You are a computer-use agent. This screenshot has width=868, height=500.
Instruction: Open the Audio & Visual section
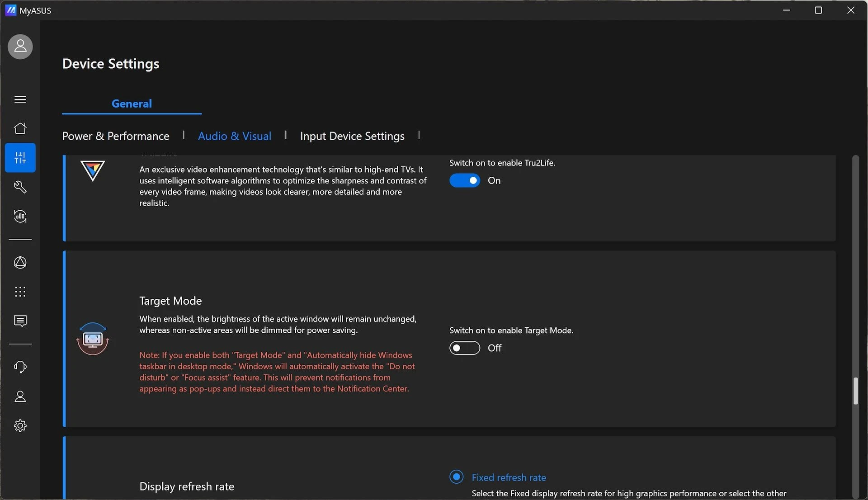235,136
